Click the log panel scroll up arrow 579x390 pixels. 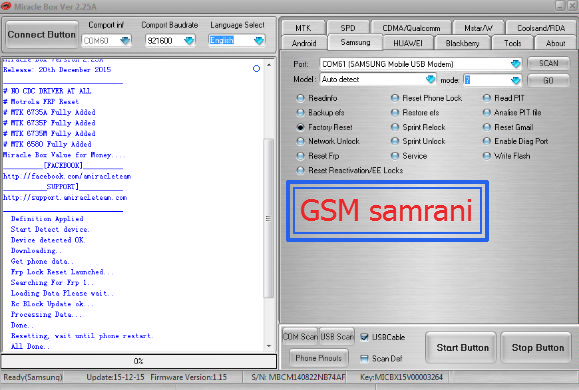coord(269,65)
